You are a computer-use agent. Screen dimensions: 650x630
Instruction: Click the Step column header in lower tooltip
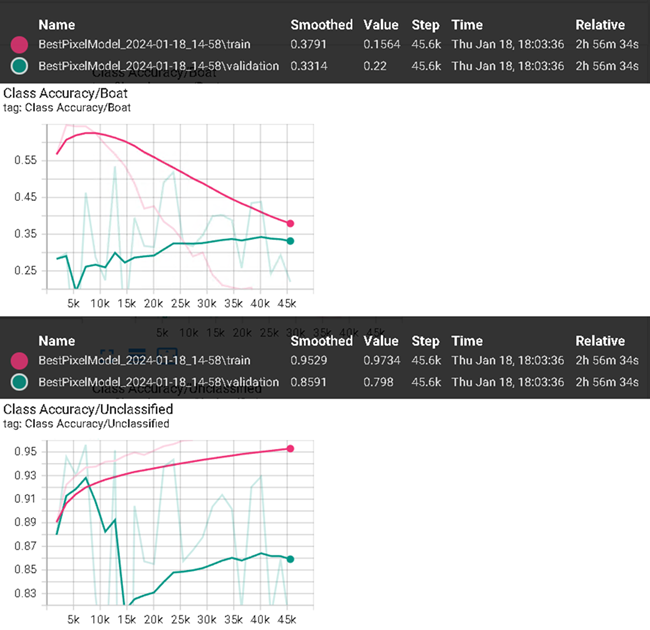425,341
